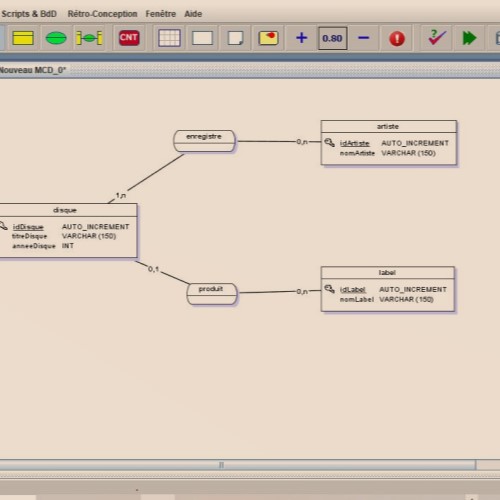The width and height of the screenshot is (500, 500).
Task: Click the yellow card with red dot icon
Action: point(268,38)
